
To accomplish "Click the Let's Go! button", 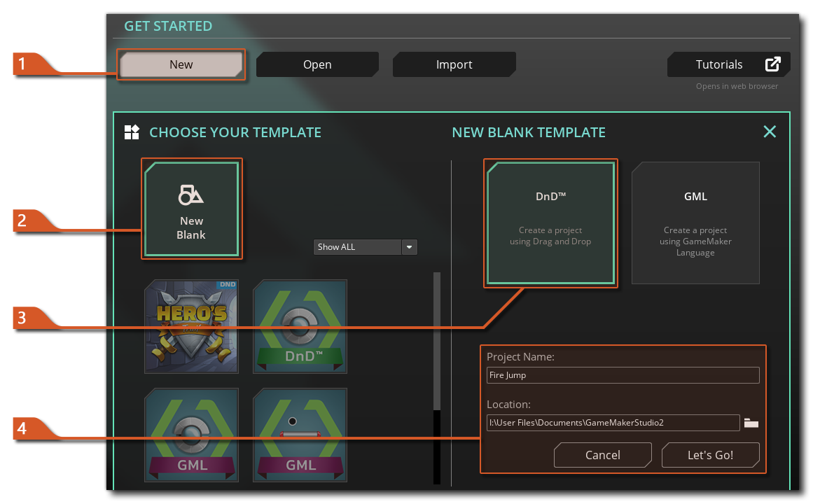I will point(710,455).
